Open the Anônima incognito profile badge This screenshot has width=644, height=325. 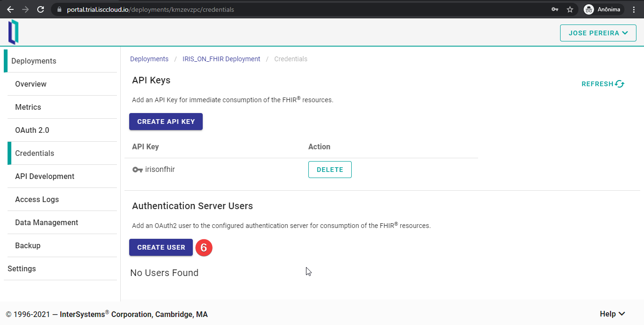604,9
